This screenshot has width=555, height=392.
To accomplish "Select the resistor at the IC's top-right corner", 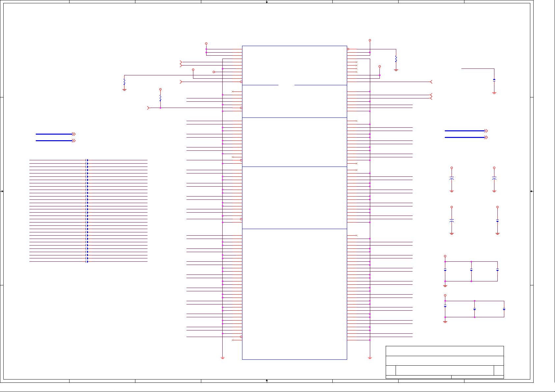I will (x=396, y=59).
